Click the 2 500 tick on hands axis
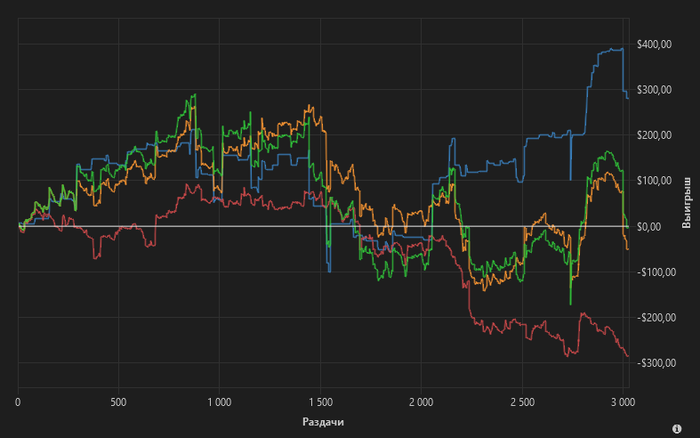Viewport: 700px width, 438px height. 522,402
